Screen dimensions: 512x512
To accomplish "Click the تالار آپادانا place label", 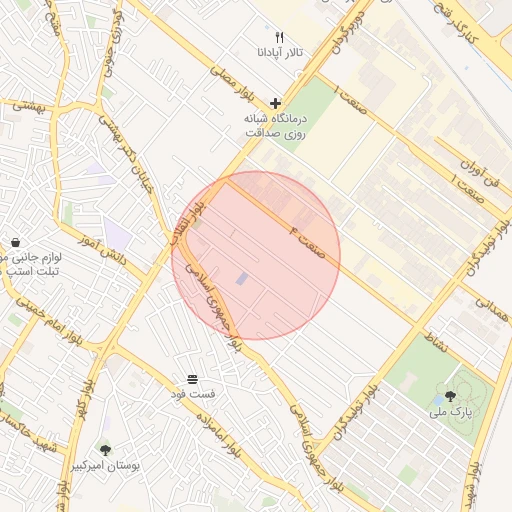I will tap(280, 52).
